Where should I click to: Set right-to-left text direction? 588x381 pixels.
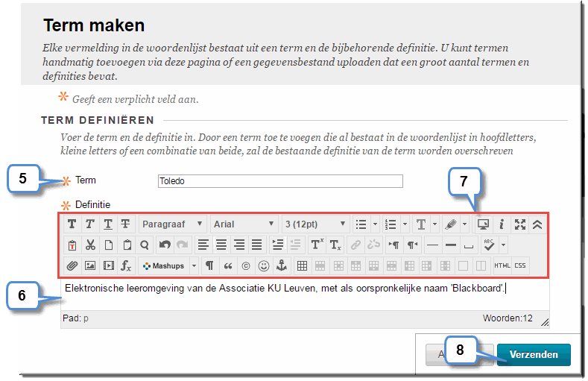click(413, 245)
